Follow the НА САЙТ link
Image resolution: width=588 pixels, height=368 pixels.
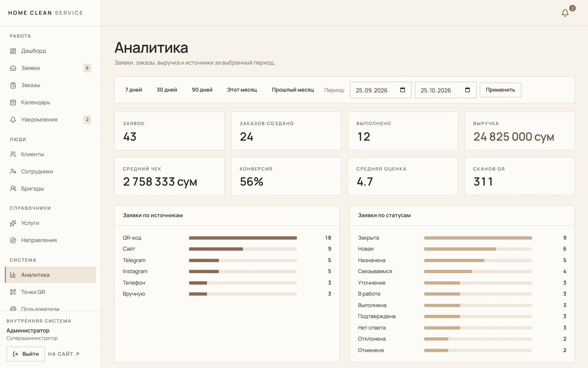click(64, 354)
